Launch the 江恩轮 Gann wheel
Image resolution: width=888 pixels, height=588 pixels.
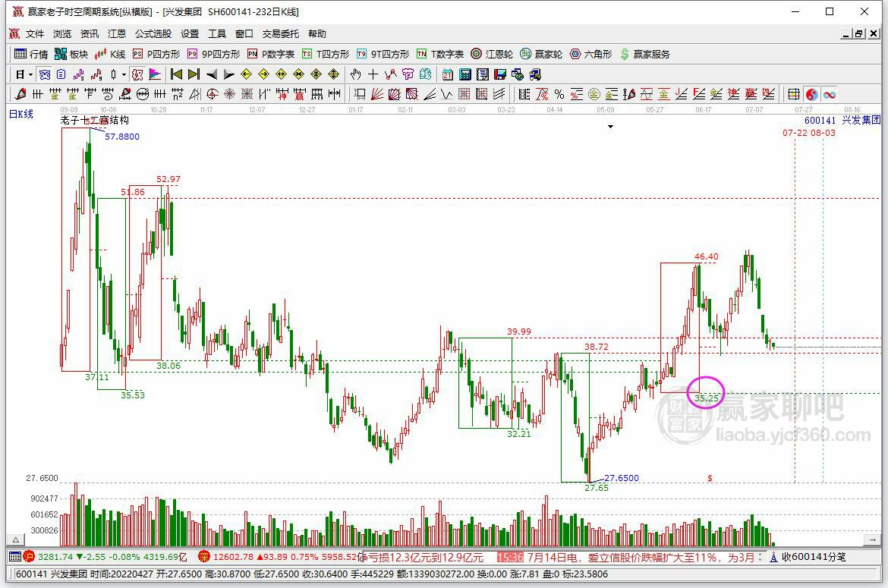[x=492, y=54]
